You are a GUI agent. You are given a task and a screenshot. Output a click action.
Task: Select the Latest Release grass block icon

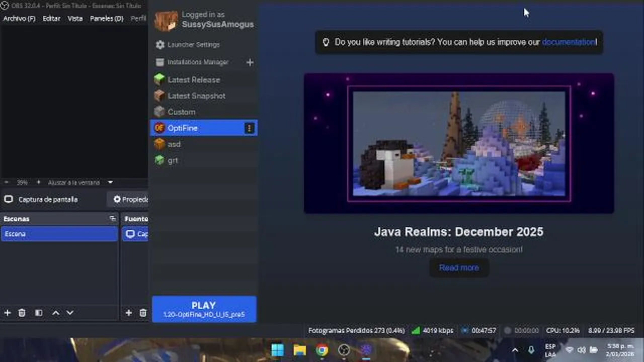pyautogui.click(x=159, y=79)
